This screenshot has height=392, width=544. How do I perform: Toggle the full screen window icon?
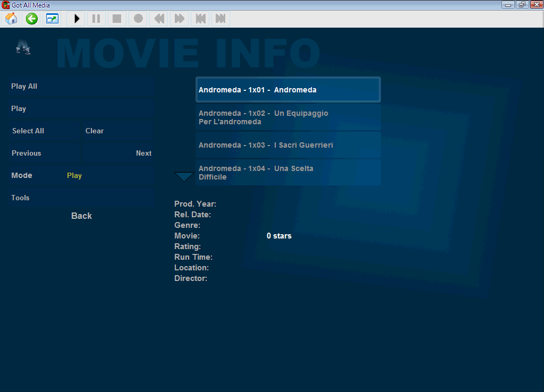coord(53,19)
